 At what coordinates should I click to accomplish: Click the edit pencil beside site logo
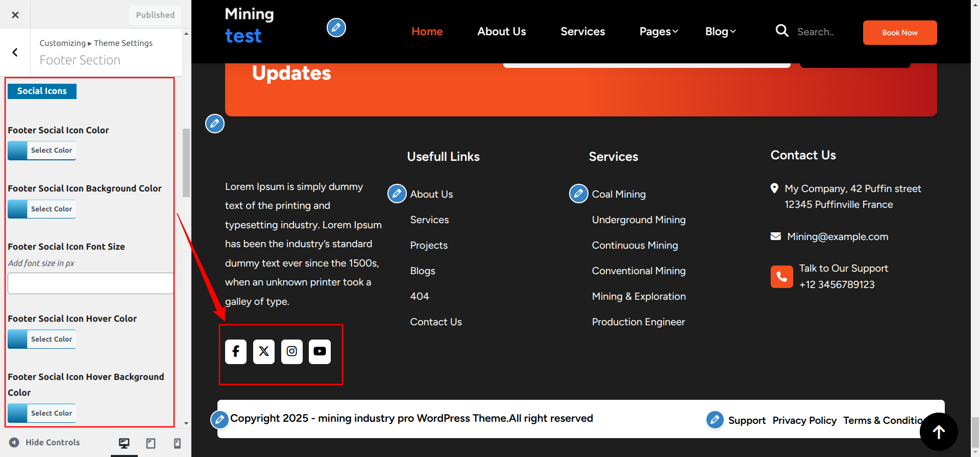pos(336,28)
